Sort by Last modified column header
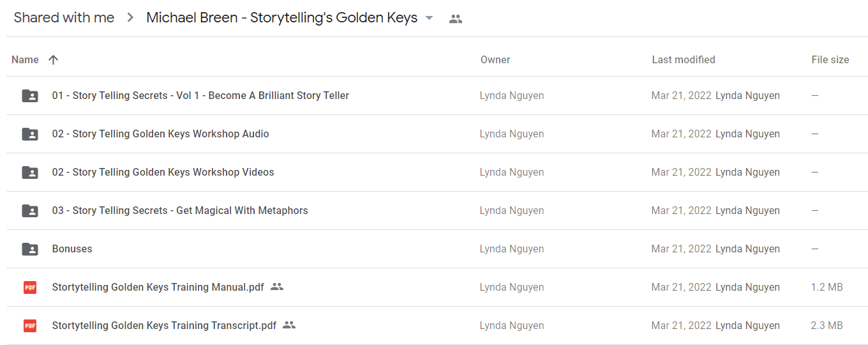Screen dimensions: 868x345 (x=684, y=59)
